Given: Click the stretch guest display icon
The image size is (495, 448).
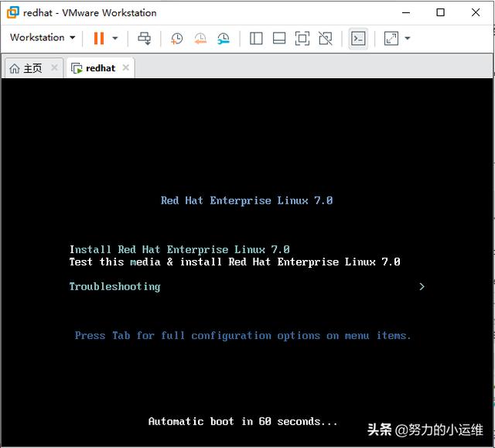Looking at the screenshot, I should coord(391,39).
